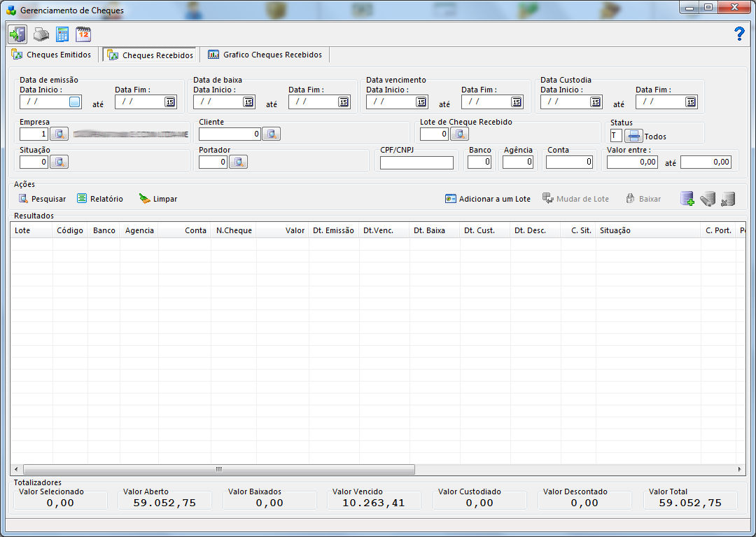Screen dimensions: 756x537
Task: Open Grafico Cheques Recebidos tab
Action: (265, 55)
